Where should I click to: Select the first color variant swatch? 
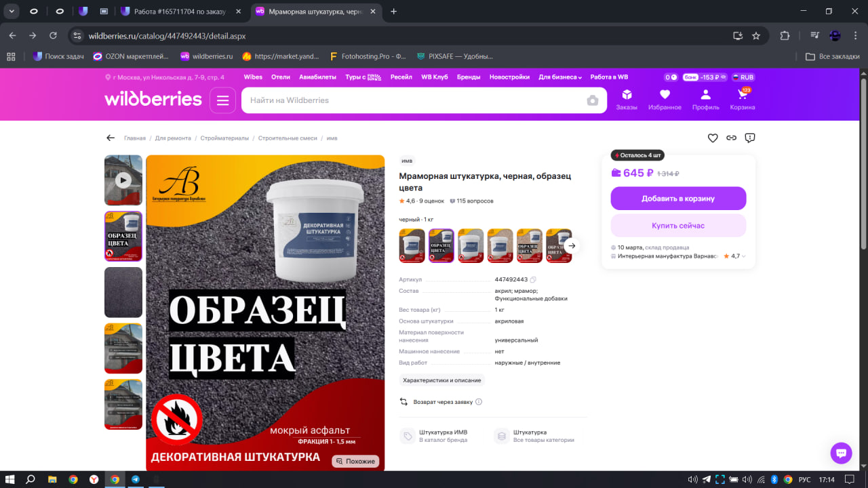click(412, 246)
